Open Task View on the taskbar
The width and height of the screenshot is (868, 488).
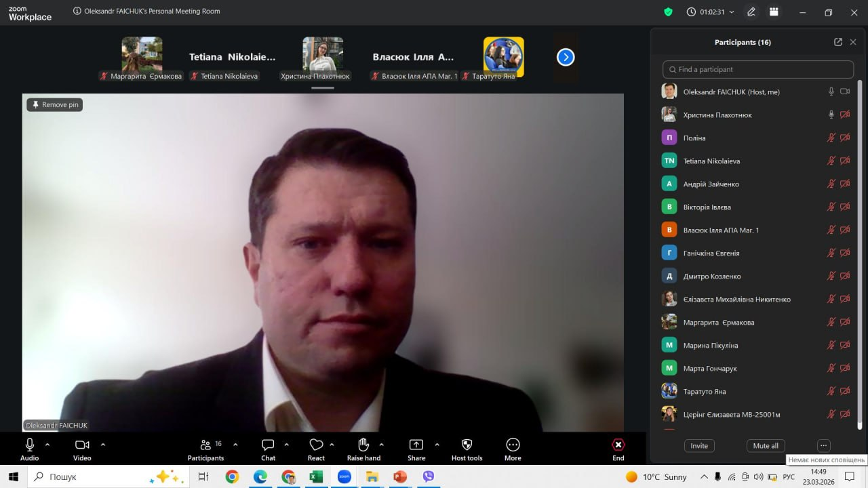[203, 476]
